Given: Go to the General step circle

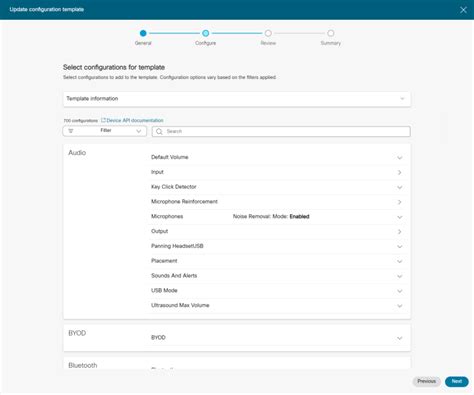Looking at the screenshot, I should pyautogui.click(x=143, y=33).
